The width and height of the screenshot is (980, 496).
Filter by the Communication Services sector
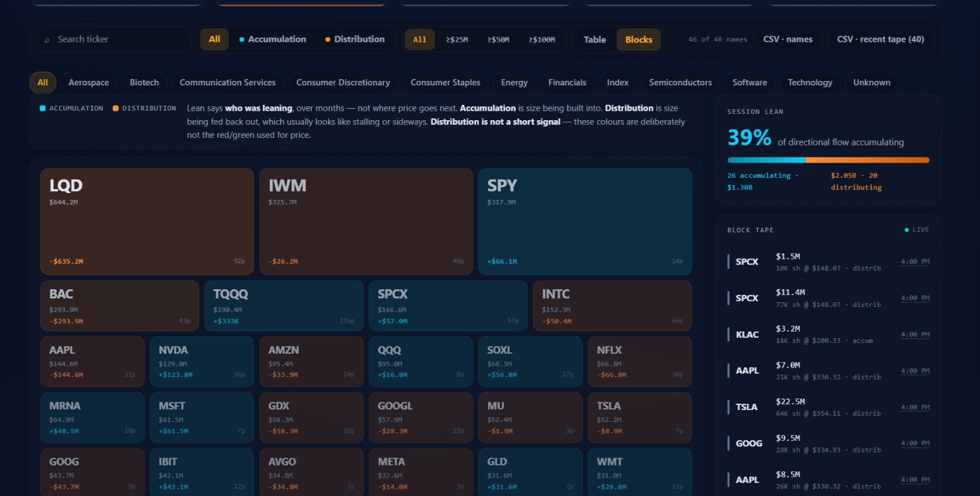(x=228, y=82)
